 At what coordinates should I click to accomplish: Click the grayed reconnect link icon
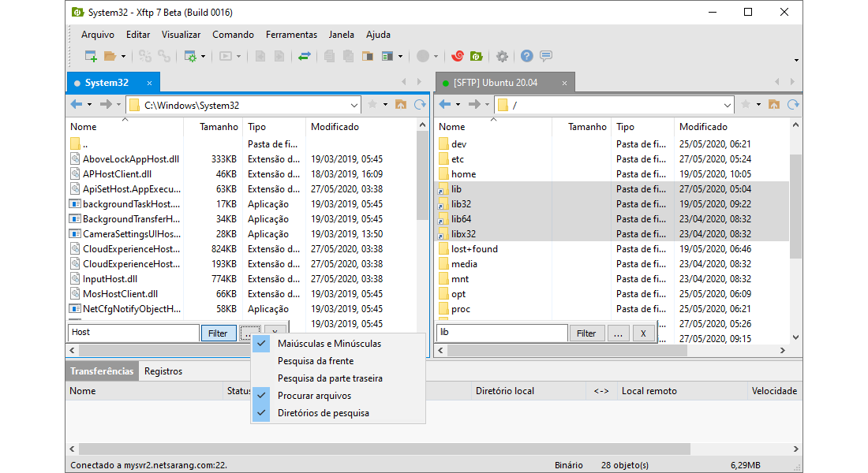click(164, 56)
